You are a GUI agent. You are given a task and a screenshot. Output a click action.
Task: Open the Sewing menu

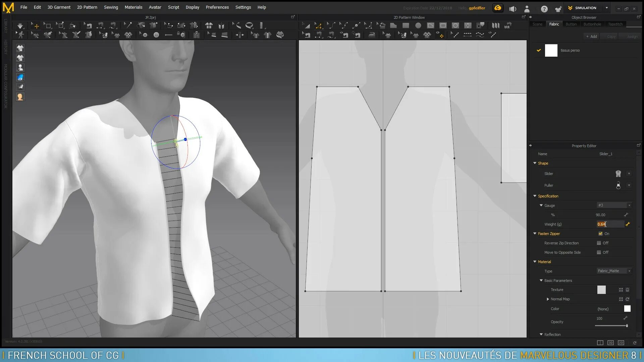point(111,7)
